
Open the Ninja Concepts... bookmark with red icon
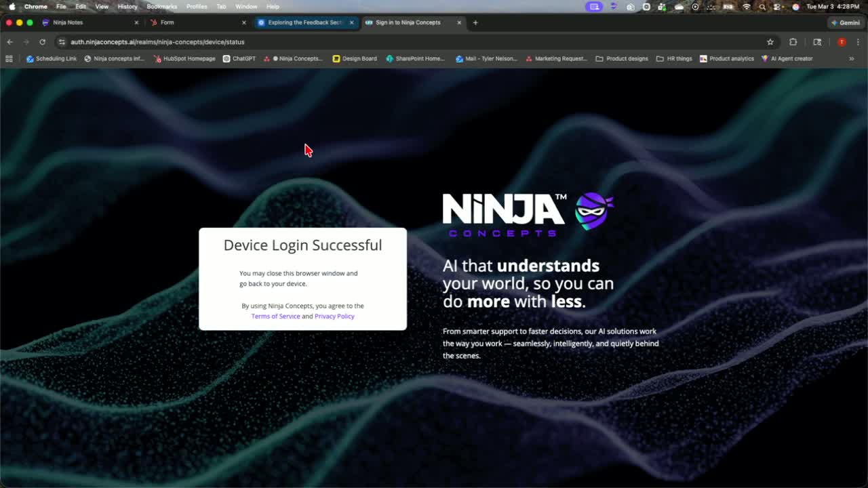294,59
